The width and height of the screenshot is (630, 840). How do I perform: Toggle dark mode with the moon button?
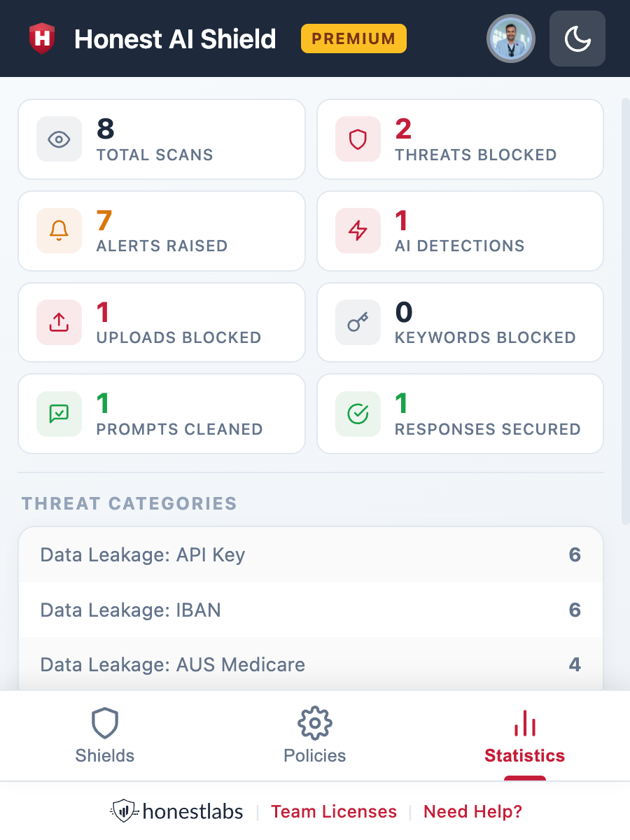[x=577, y=38]
